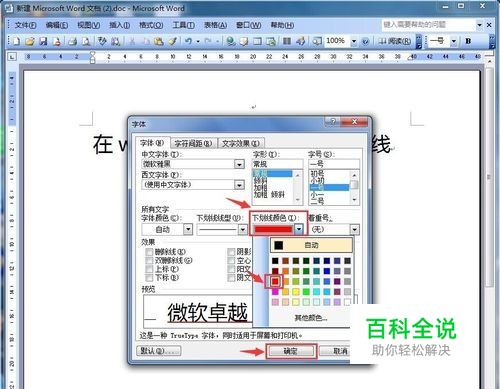Click the Bold B toolbar button
This screenshot has height=389, width=500.
(x=468, y=41)
